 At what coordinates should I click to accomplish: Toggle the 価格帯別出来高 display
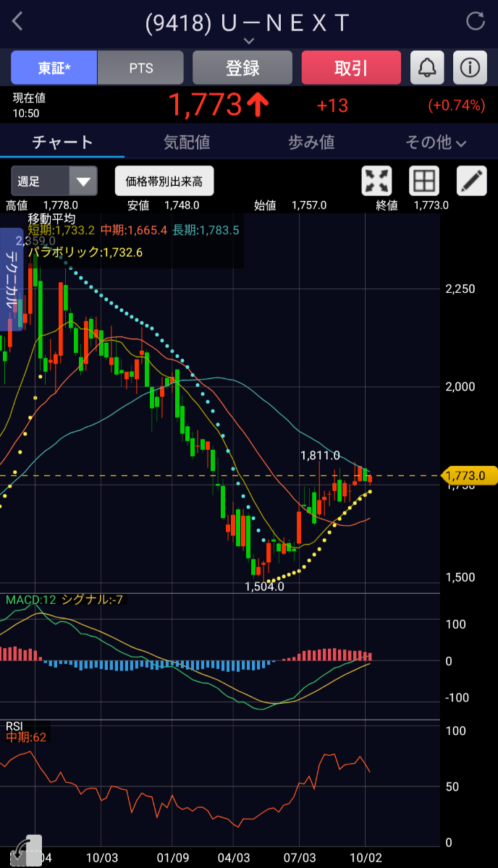coord(164,181)
